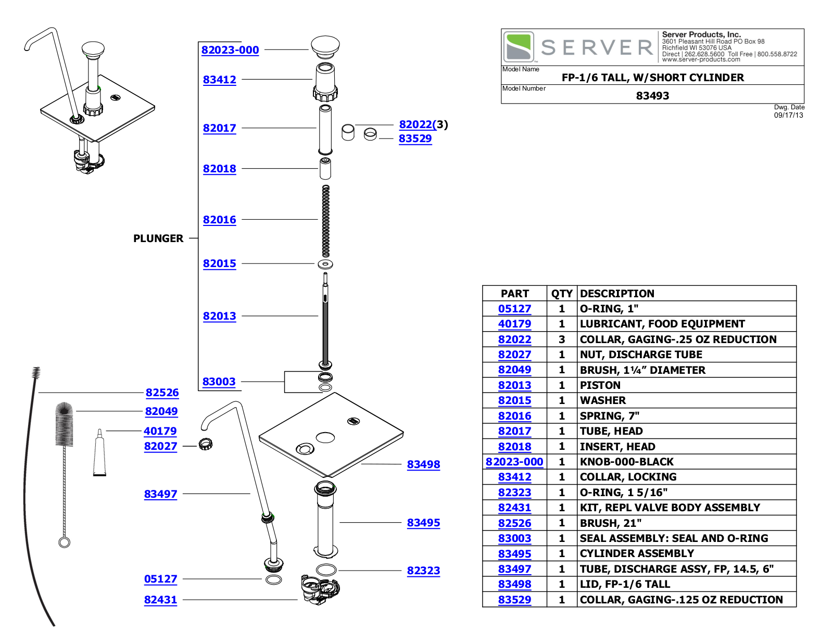Open the 83003 seal assembly callout
Viewport: 833px width, 644px height.
(219, 382)
